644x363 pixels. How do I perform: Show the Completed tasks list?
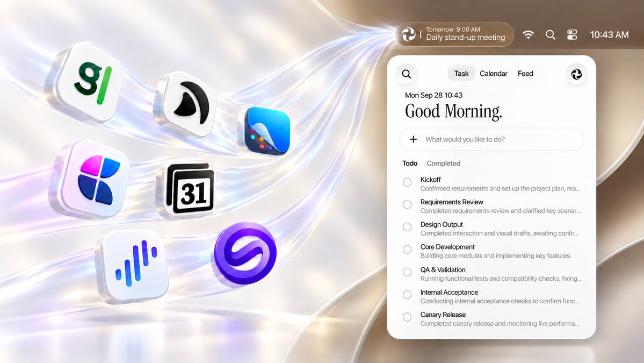(x=443, y=163)
